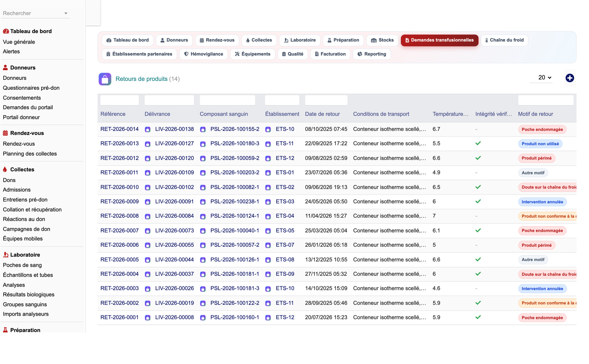This screenshot has height=364, width=589.
Task: Focus the Motif de retour filter field
Action: (546, 100)
